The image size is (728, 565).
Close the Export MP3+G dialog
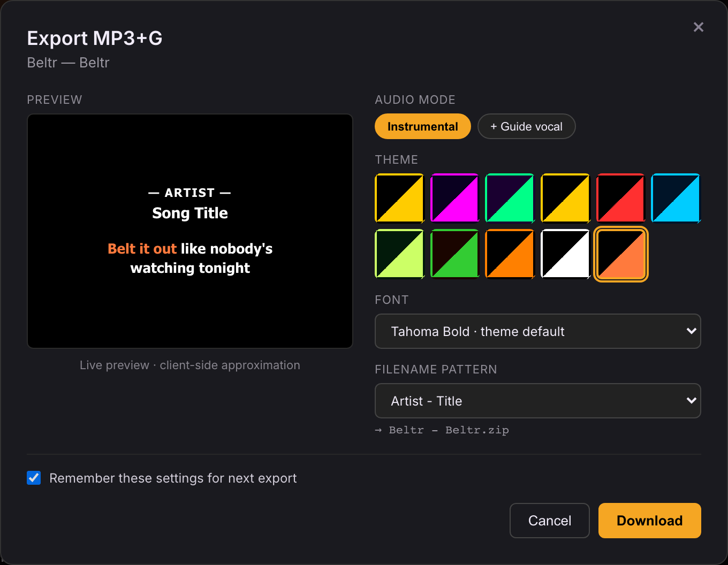click(698, 27)
